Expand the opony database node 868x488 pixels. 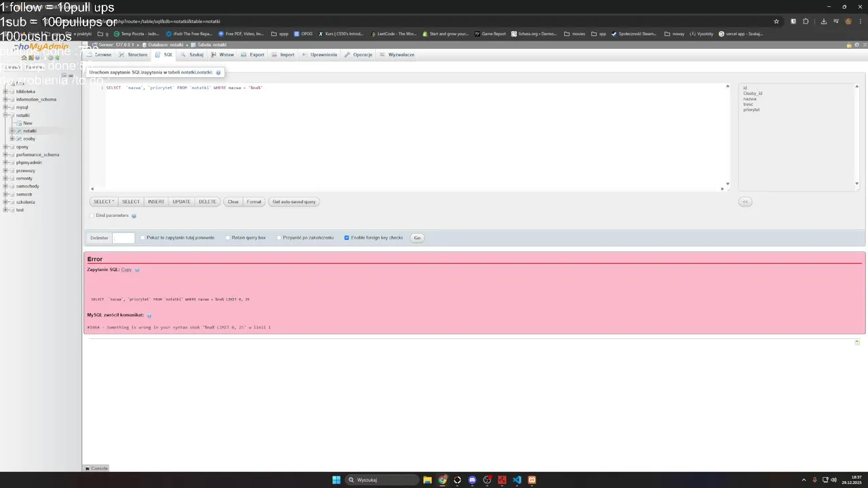(x=5, y=147)
